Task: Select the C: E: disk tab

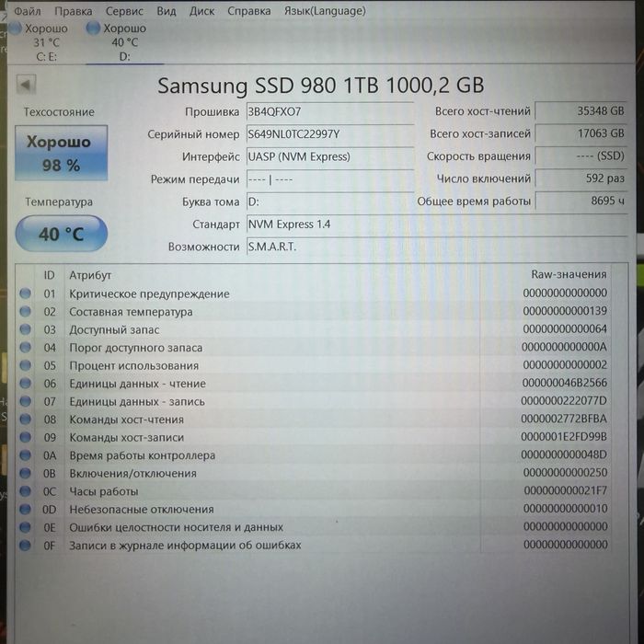Action: click(x=46, y=42)
